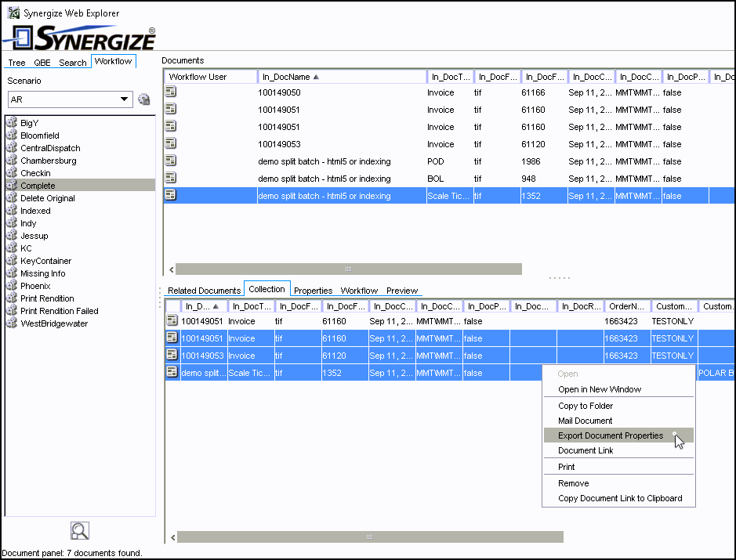
Task: Click the KC workflow folder icon
Action: pos(12,248)
